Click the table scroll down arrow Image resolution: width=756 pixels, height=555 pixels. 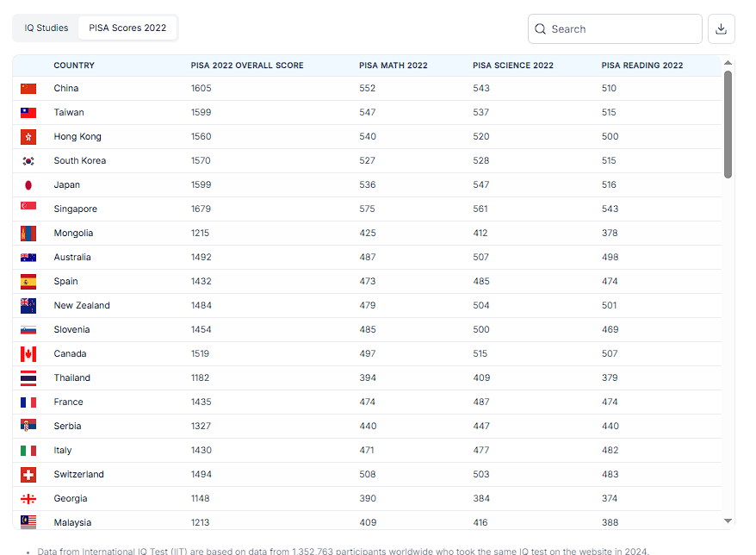coord(728,521)
